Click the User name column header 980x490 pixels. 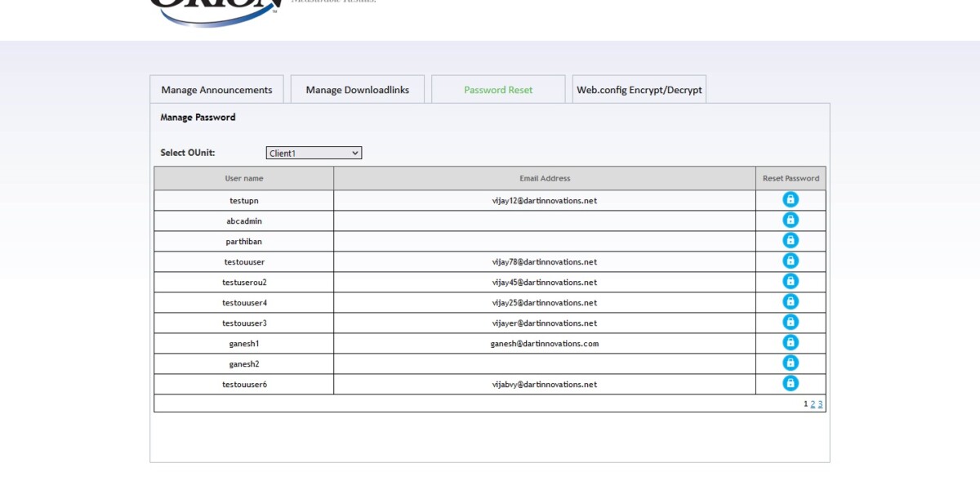tap(244, 178)
